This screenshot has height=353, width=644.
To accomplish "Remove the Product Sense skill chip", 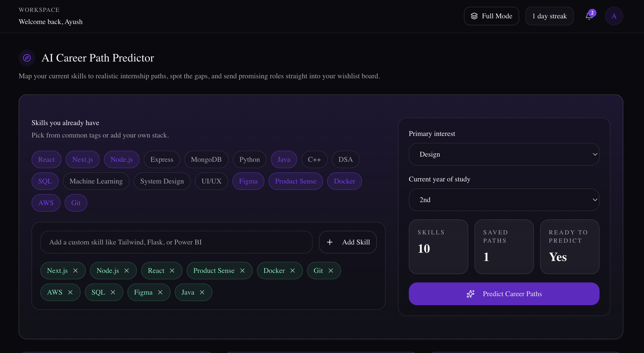I will point(242,271).
